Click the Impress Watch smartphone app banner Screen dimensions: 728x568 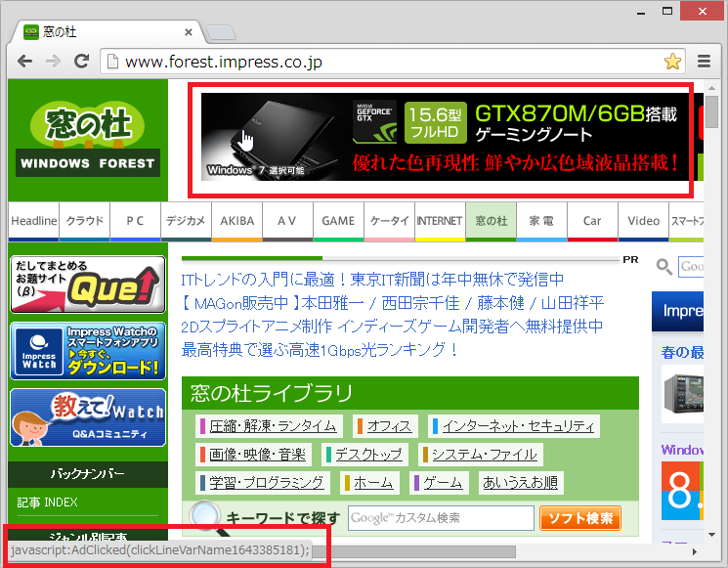pyautogui.click(x=88, y=351)
